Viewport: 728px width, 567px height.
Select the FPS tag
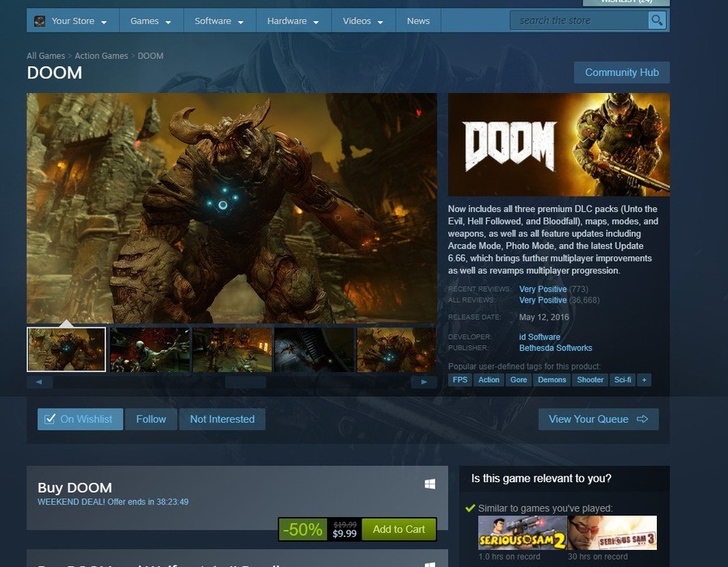459,379
